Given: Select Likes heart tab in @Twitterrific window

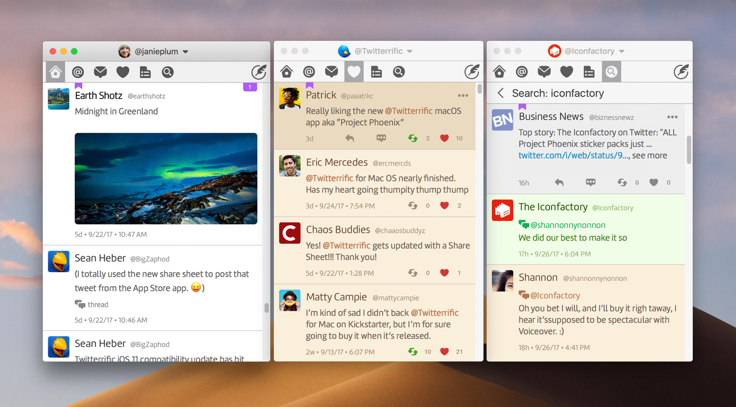Looking at the screenshot, I should (x=354, y=72).
